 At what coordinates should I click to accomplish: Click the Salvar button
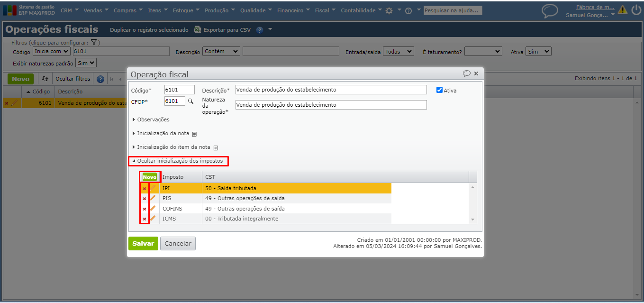pyautogui.click(x=143, y=243)
